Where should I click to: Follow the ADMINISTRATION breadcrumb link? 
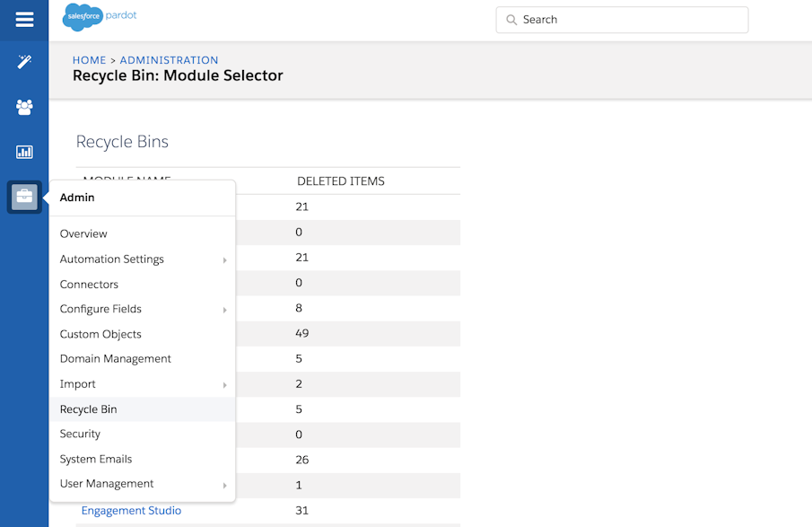169,60
